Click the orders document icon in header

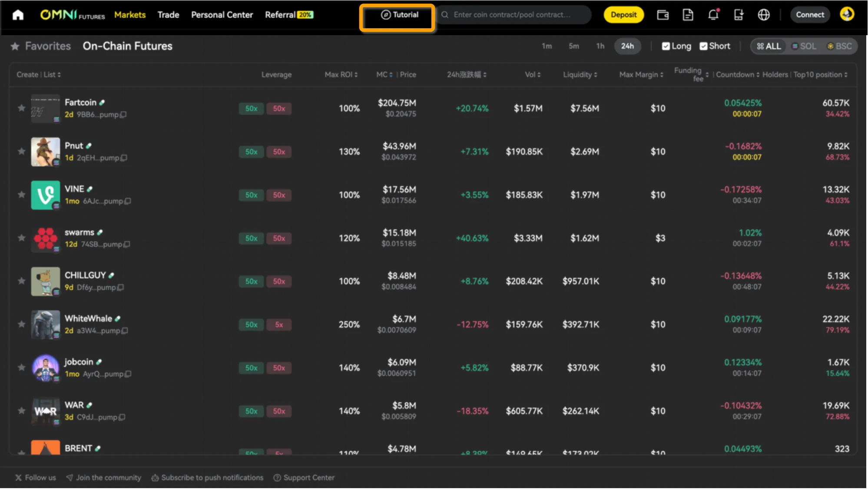tap(688, 15)
